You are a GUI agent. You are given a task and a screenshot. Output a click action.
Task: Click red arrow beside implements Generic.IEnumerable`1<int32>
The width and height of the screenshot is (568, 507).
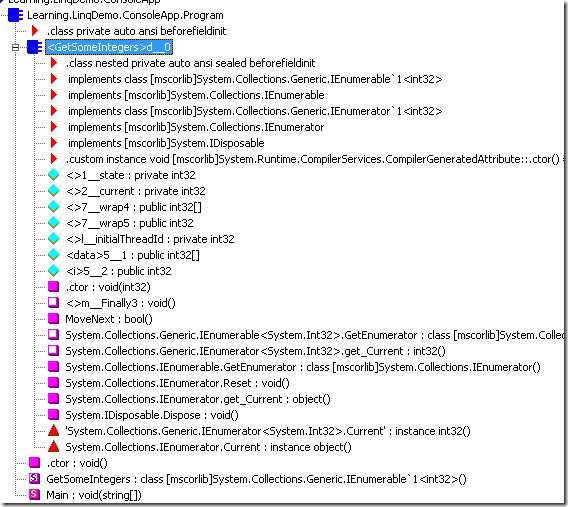tap(54, 79)
